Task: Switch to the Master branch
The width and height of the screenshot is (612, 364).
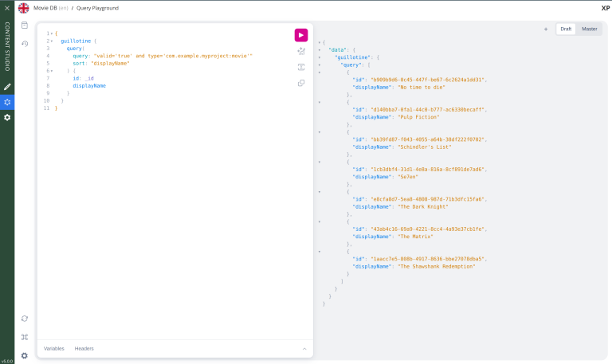Action: (x=590, y=29)
